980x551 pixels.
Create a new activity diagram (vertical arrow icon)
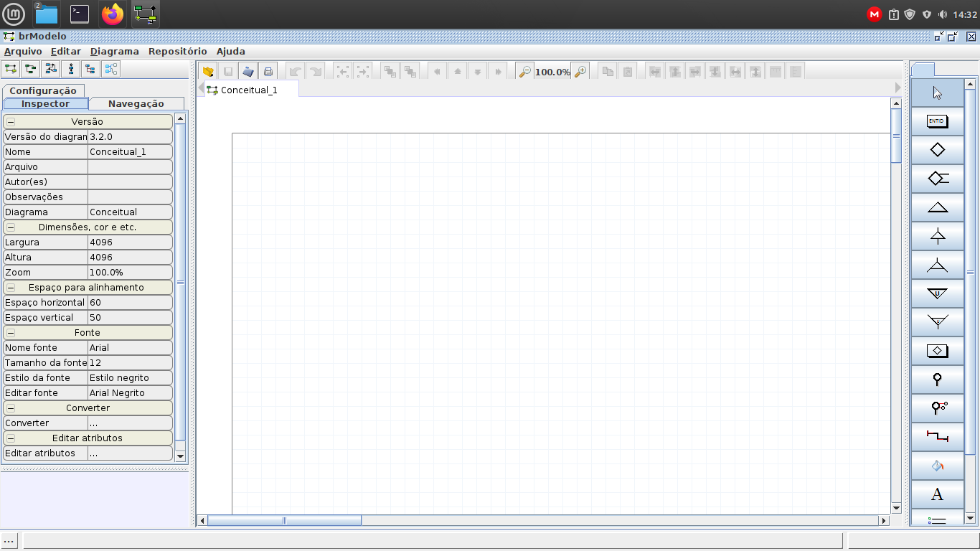click(71, 70)
